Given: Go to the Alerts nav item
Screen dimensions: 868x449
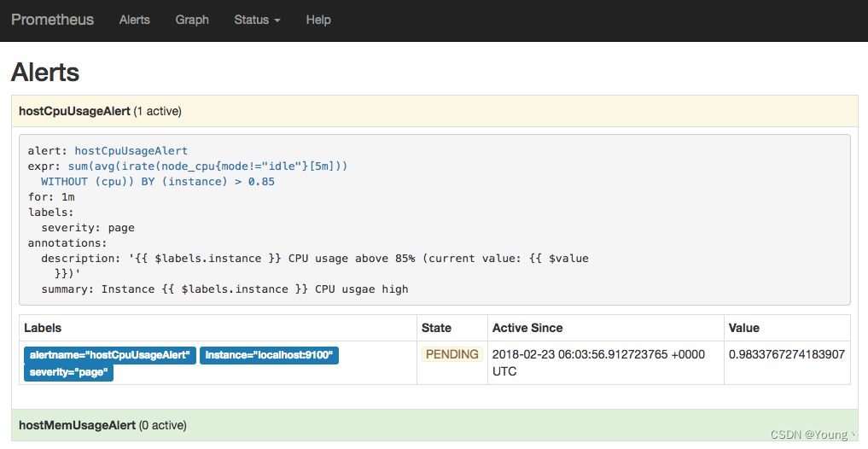Looking at the screenshot, I should (135, 20).
